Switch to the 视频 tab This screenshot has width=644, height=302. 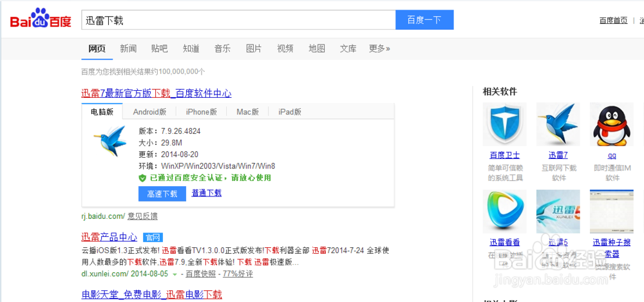[285, 48]
